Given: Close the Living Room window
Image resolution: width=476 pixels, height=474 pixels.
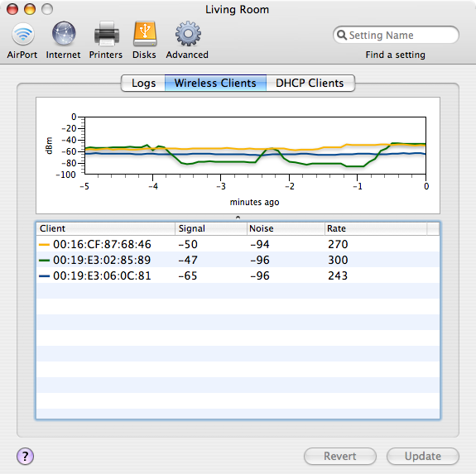Looking at the screenshot, I should tap(12, 9).
